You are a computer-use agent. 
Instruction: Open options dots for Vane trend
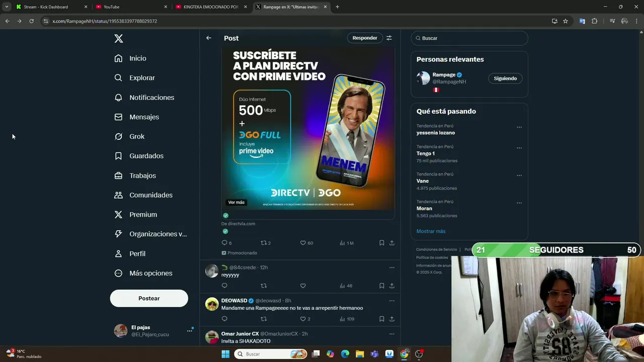(519, 175)
